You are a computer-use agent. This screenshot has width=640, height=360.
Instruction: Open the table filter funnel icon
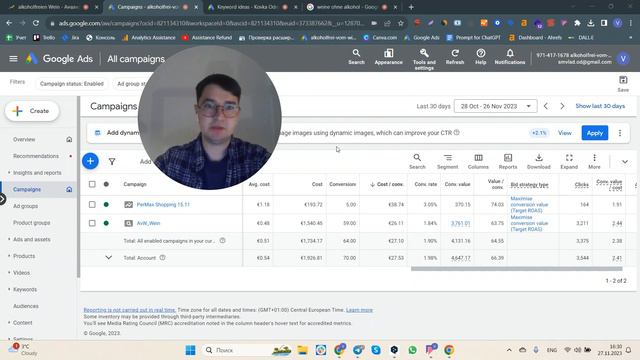pyautogui.click(x=112, y=162)
